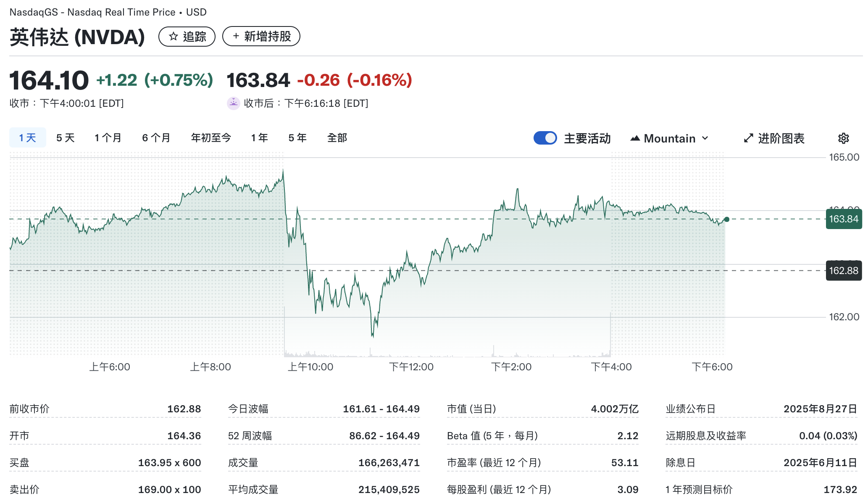Click the Mountain chart type icon
This screenshot has height=501, width=868.
pyautogui.click(x=635, y=138)
